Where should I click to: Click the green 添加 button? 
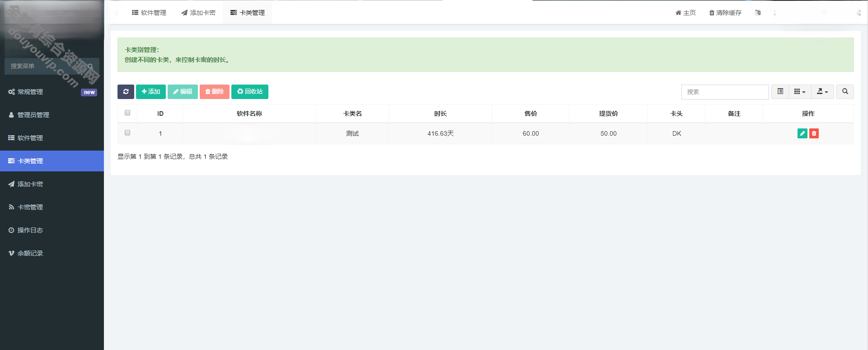151,92
